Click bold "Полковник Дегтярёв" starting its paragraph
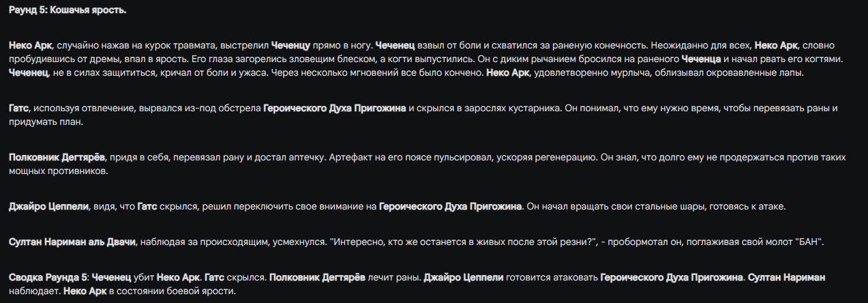The image size is (868, 303). coord(57,158)
